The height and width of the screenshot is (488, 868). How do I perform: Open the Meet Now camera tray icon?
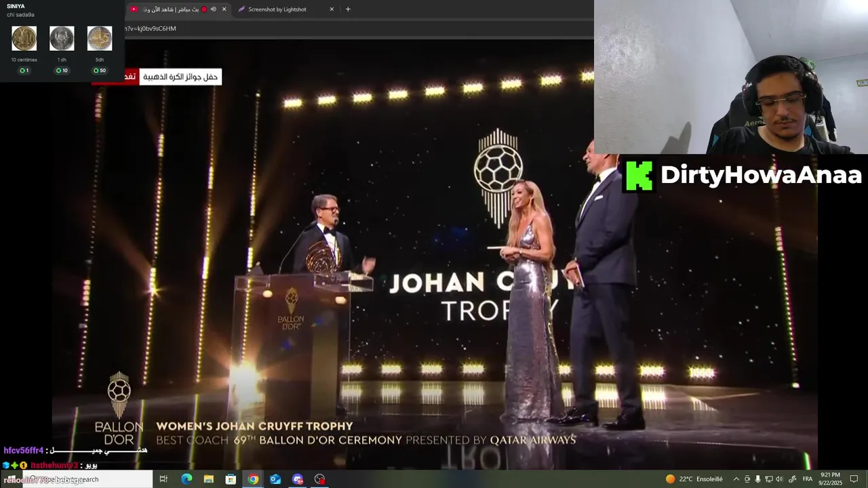pyautogui.click(x=747, y=479)
